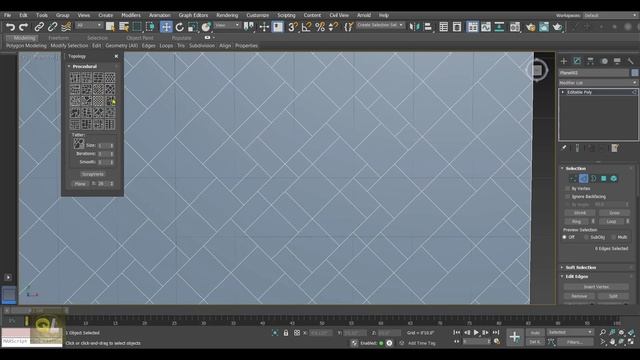Enable the Ignore Backfacing checkbox

[567, 197]
